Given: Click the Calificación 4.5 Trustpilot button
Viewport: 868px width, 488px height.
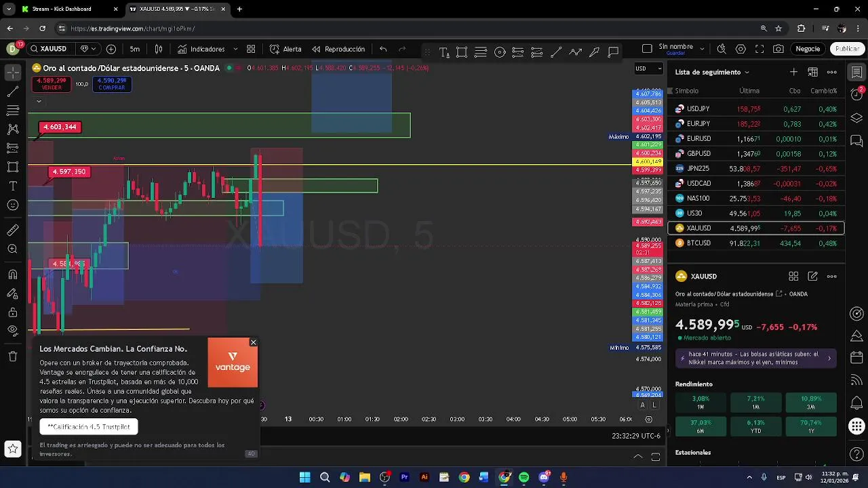Looking at the screenshot, I should click(x=89, y=426).
